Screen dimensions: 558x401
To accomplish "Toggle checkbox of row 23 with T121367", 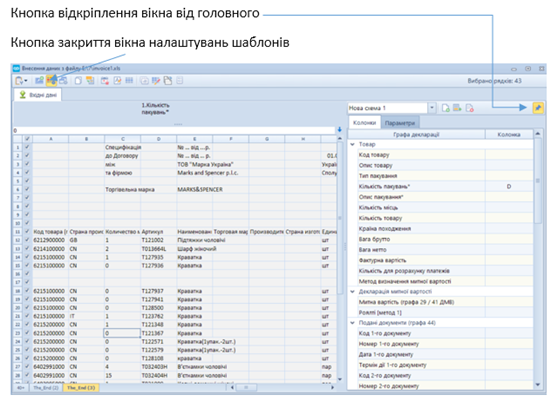I will click(27, 333).
